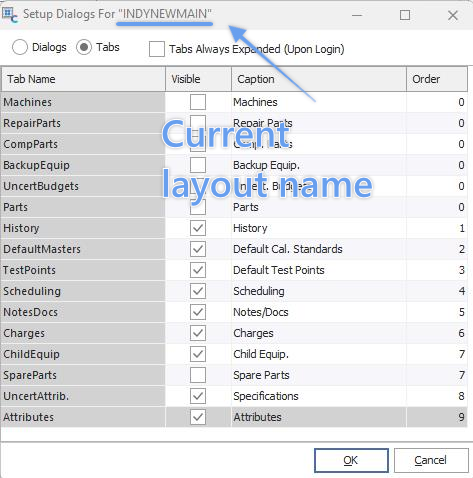Select the ChildEquip tab name cell
Image resolution: width=473 pixels, height=478 pixels.
pyautogui.click(x=83, y=354)
